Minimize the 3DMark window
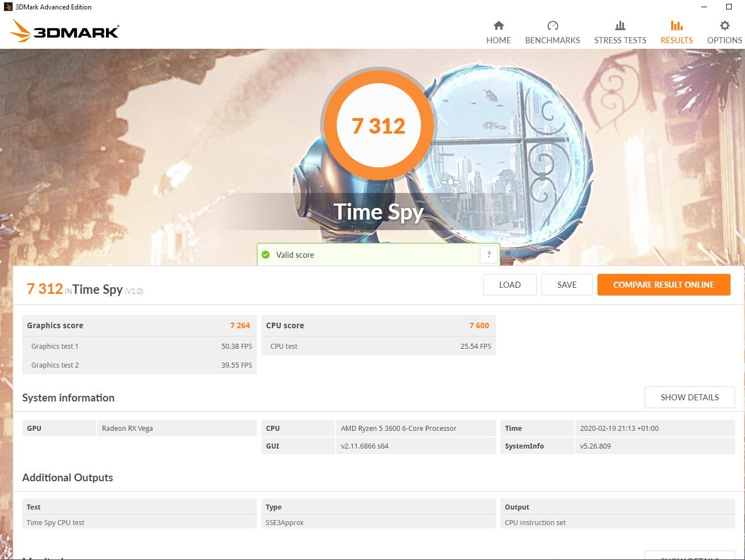This screenshot has width=745, height=560. [x=704, y=7]
